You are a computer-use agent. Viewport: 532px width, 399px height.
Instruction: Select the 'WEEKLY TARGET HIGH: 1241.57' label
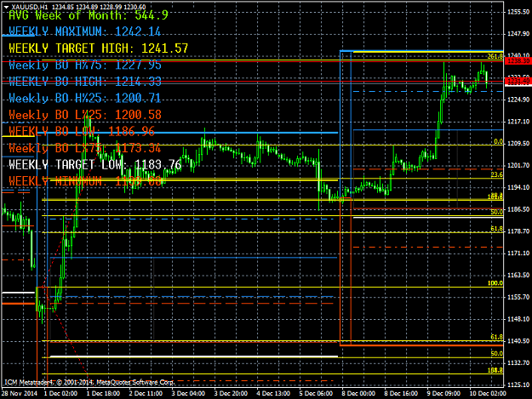click(99, 48)
